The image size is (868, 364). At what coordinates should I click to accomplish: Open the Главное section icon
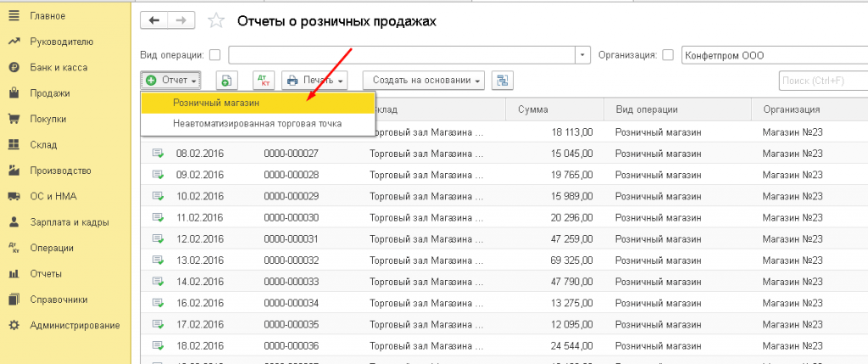[14, 16]
